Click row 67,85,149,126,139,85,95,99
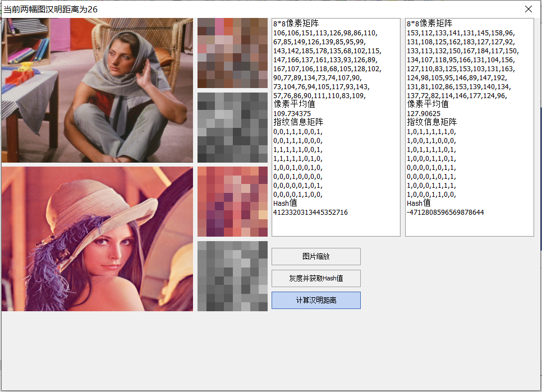Viewport: 542px width, 392px height. click(x=319, y=42)
